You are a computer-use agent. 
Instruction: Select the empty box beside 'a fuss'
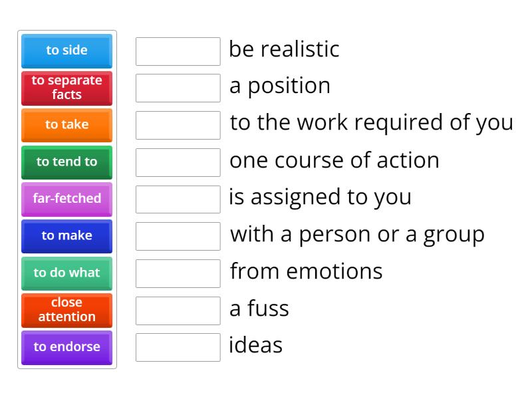(x=178, y=311)
